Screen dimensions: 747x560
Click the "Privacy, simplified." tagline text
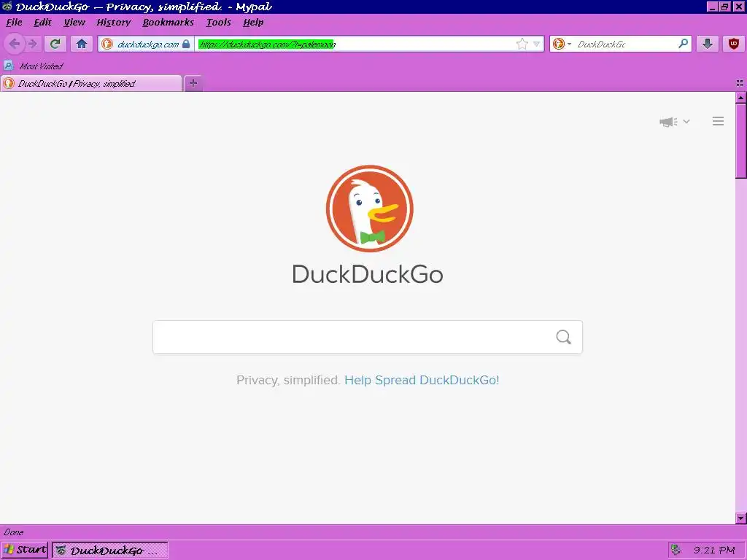click(288, 380)
